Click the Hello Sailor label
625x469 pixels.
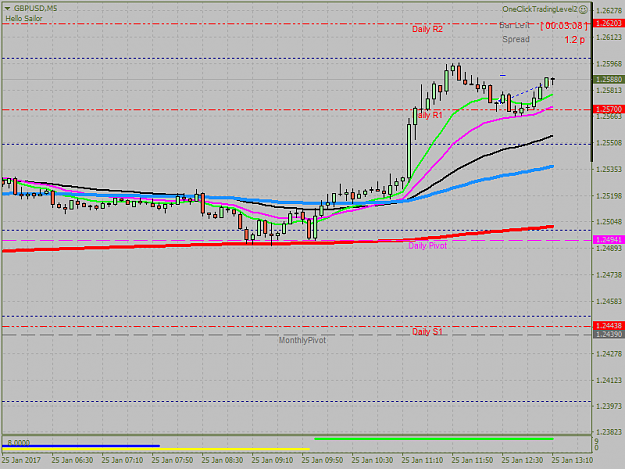tap(24, 18)
